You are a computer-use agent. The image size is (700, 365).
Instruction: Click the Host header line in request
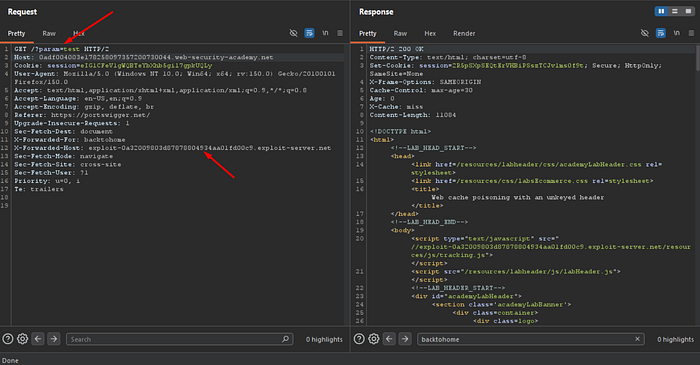144,57
